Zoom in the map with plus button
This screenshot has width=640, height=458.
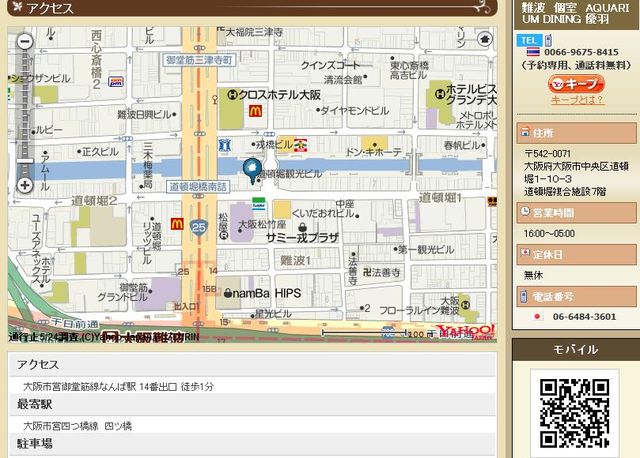[x=25, y=185]
